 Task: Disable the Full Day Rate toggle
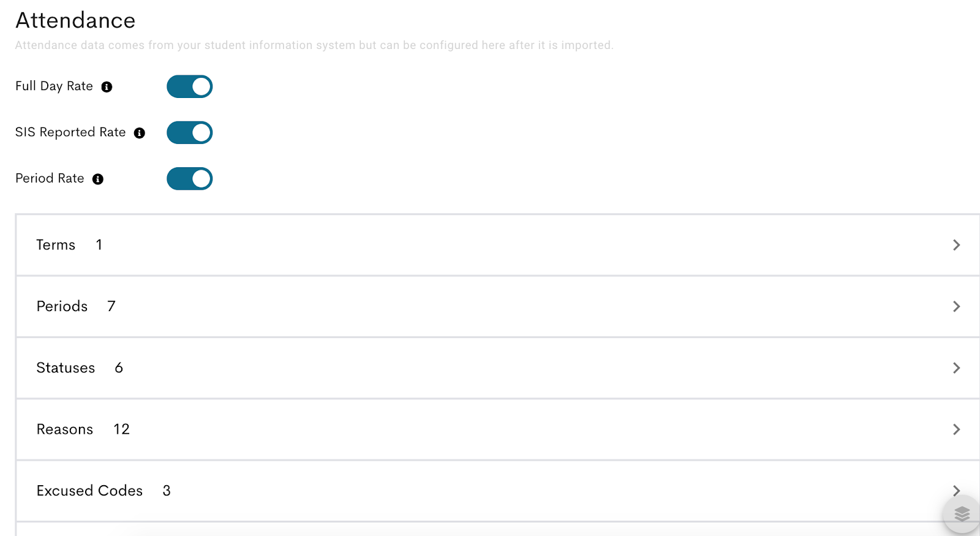pyautogui.click(x=189, y=86)
